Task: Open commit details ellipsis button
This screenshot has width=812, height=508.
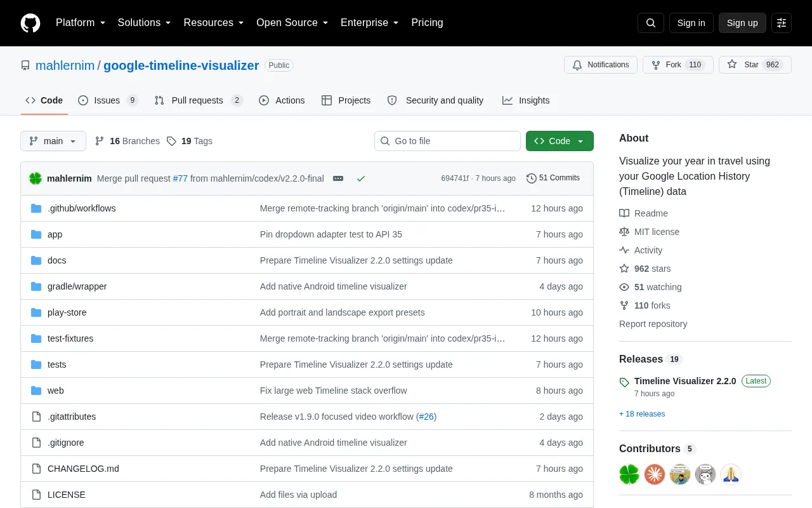Action: 338,178
